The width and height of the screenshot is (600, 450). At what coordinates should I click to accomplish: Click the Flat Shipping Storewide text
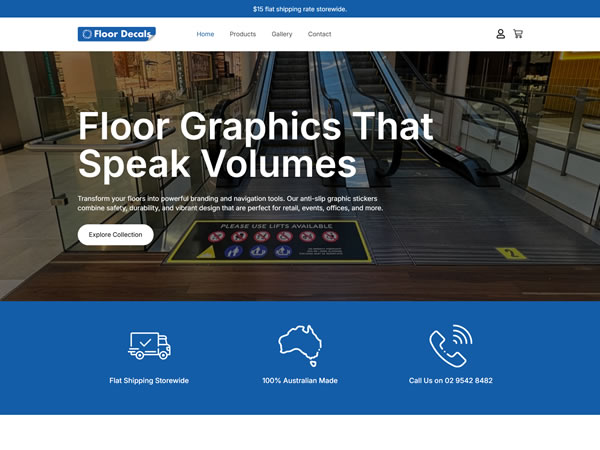point(149,380)
